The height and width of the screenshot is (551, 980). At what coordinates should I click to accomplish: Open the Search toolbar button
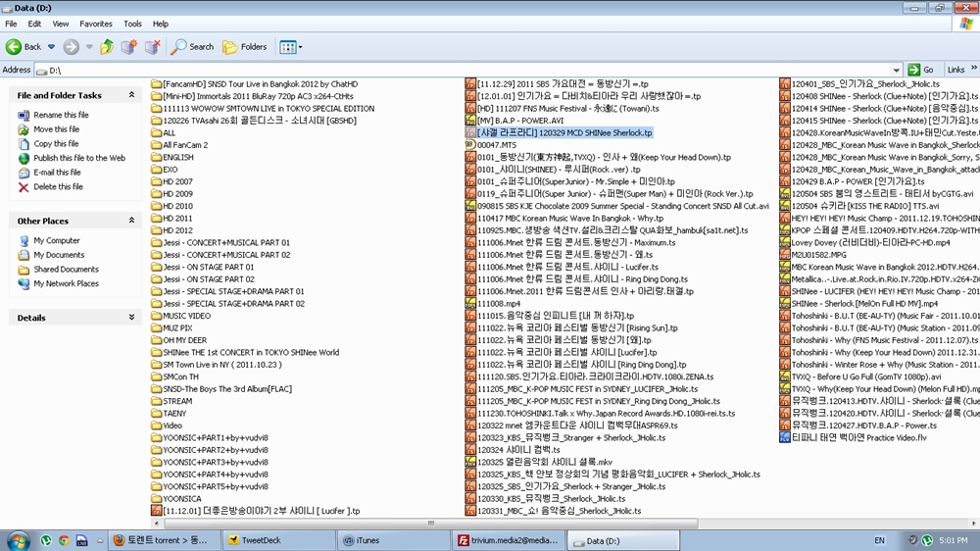click(x=193, y=46)
